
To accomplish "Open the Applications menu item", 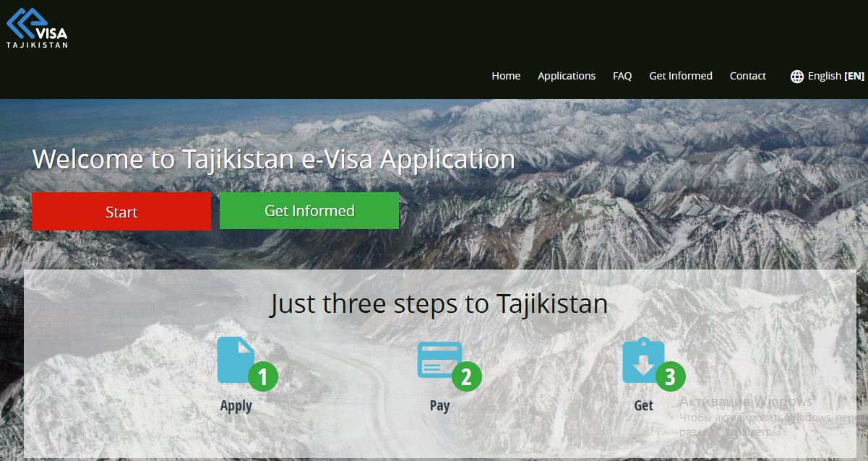I will 567,76.
